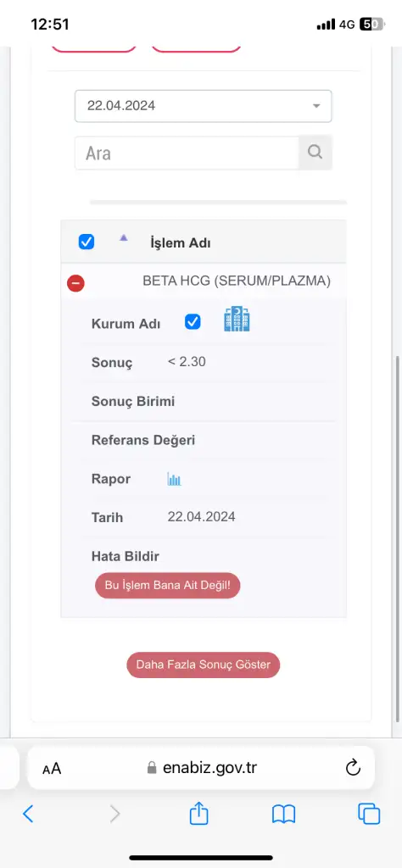This screenshot has width=402, height=868.
Task: Click Bu İşlem Bana Ait Değil button
Action: pyautogui.click(x=167, y=585)
